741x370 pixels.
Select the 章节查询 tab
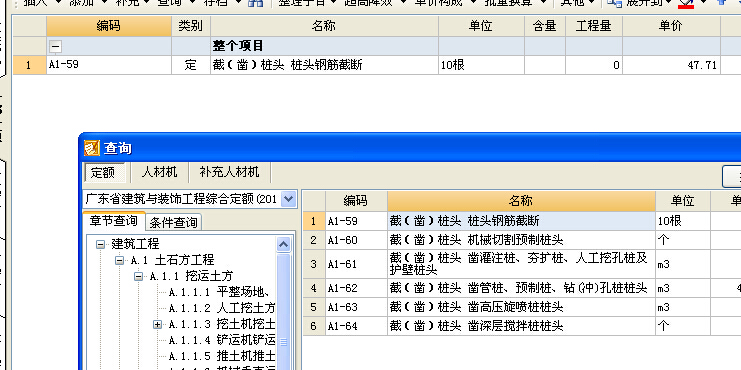click(x=114, y=221)
